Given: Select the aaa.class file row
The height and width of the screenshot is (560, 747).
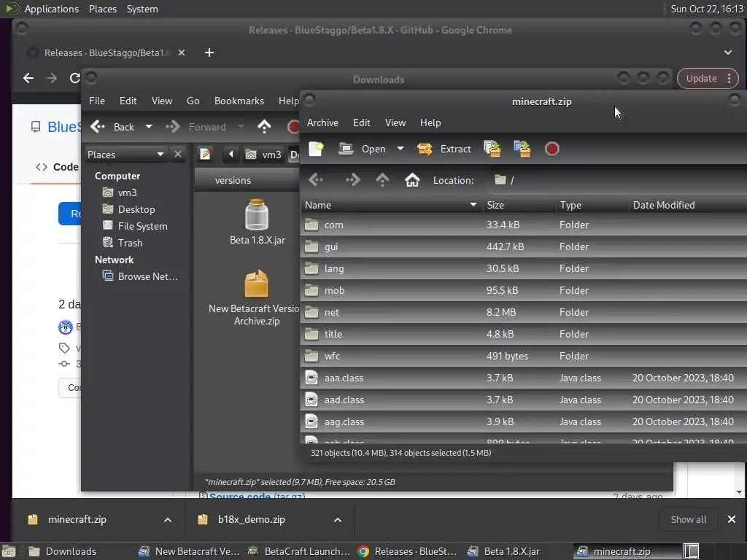Looking at the screenshot, I should click(x=523, y=378).
